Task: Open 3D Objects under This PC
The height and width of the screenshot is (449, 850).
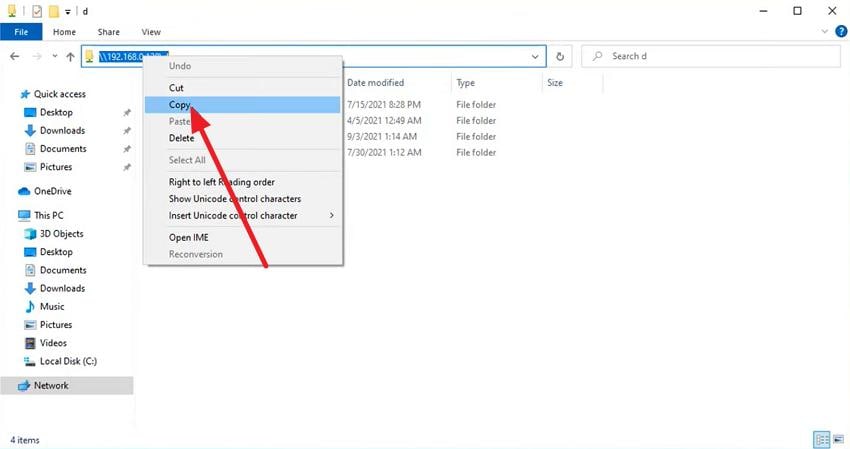Action: point(62,234)
